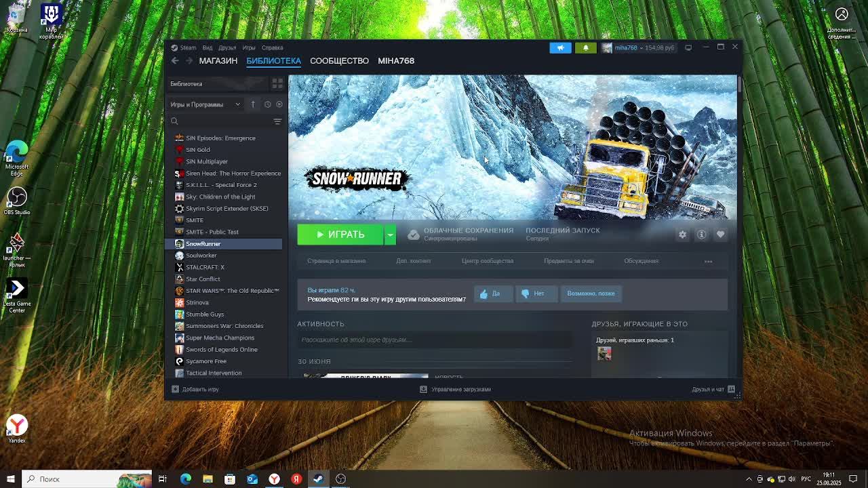This screenshot has height=488, width=868.
Task: Open Steam from the Windows taskbar
Action: point(318,479)
